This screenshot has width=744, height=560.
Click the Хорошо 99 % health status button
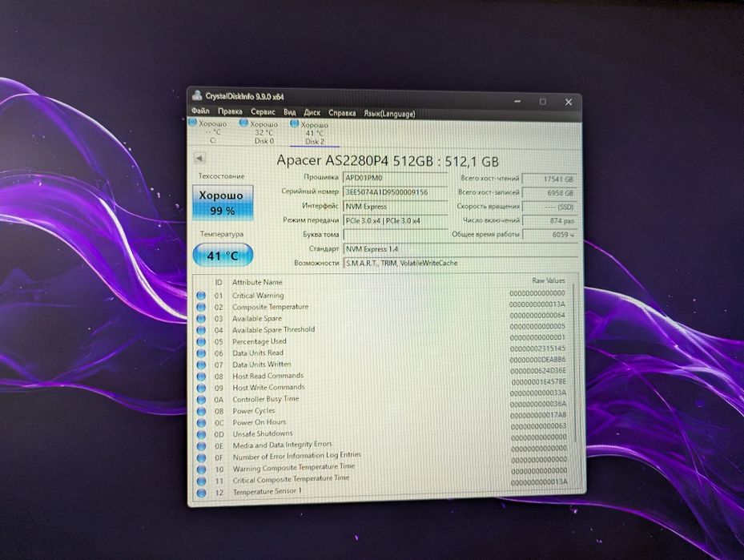(x=222, y=203)
